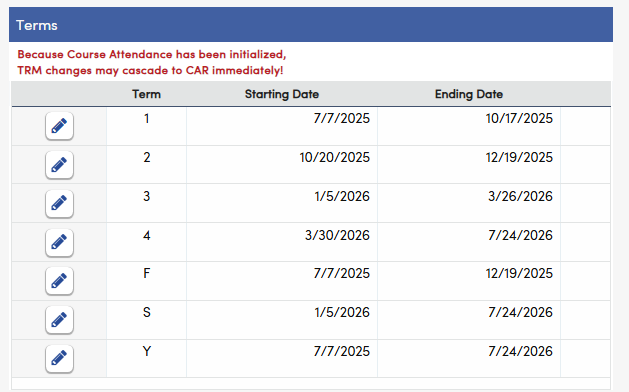Click the Terms panel title bar
This screenshot has width=629, height=392.
click(x=311, y=24)
